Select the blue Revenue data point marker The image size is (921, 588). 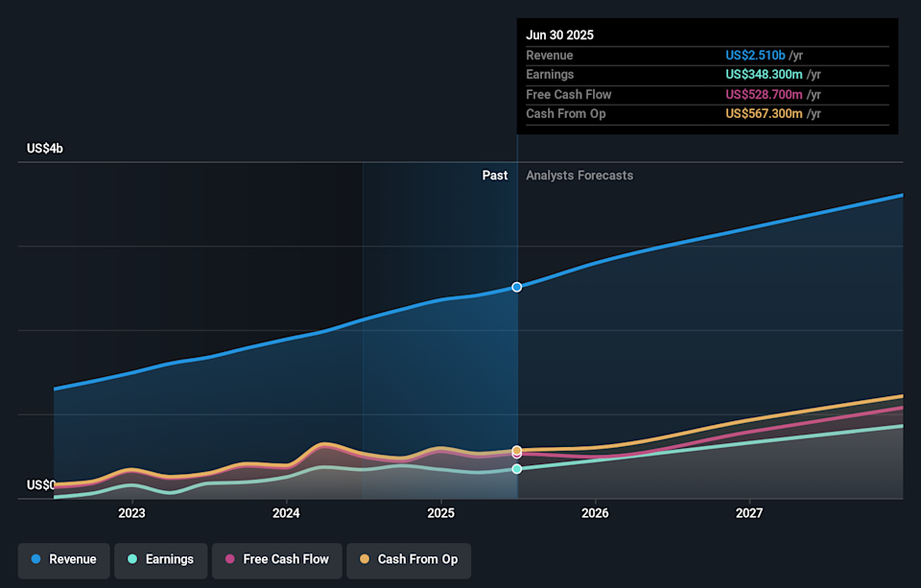[x=516, y=287]
